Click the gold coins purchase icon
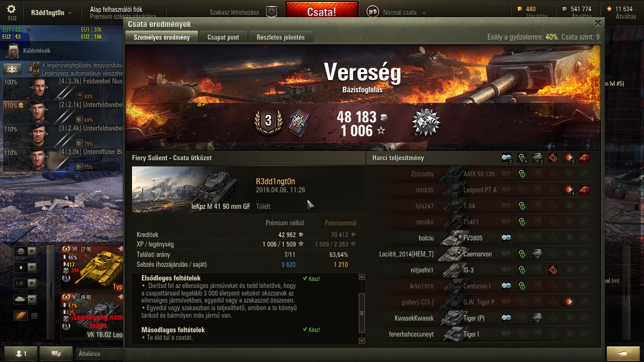This screenshot has height=362, width=644. tap(520, 9)
